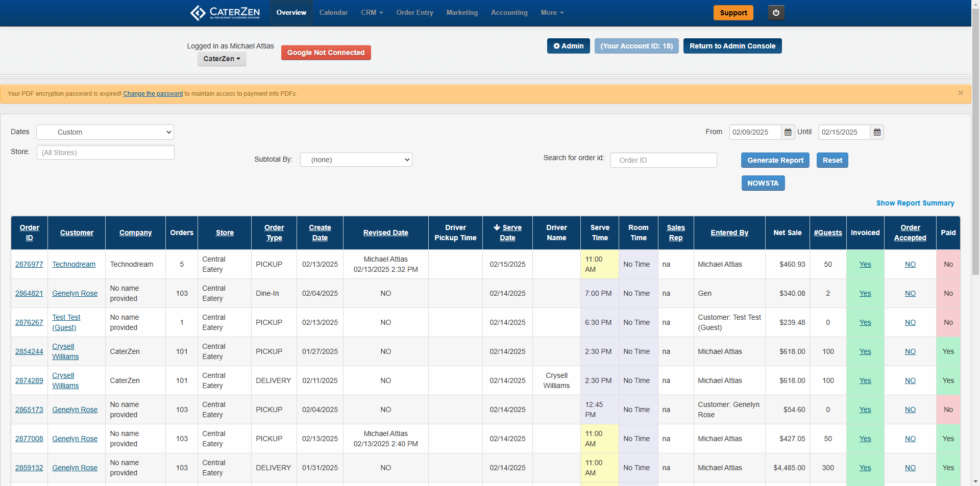Focus the Order ID search field
Screen dimensions: 980x486
click(x=663, y=160)
